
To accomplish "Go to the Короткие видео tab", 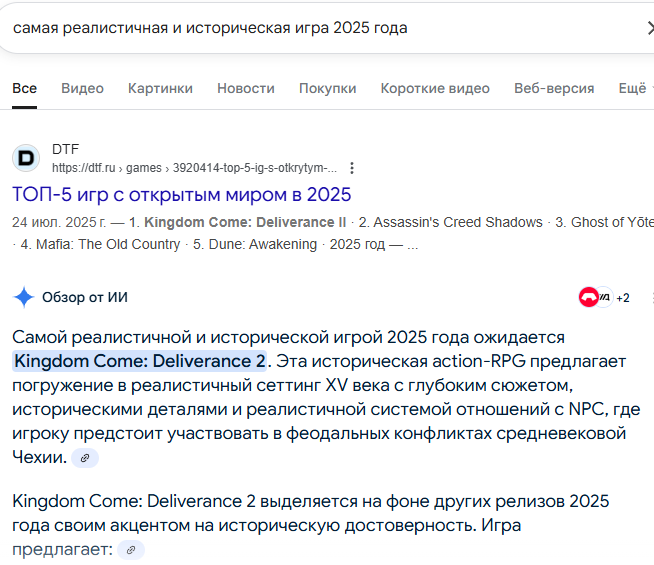I will click(x=435, y=88).
